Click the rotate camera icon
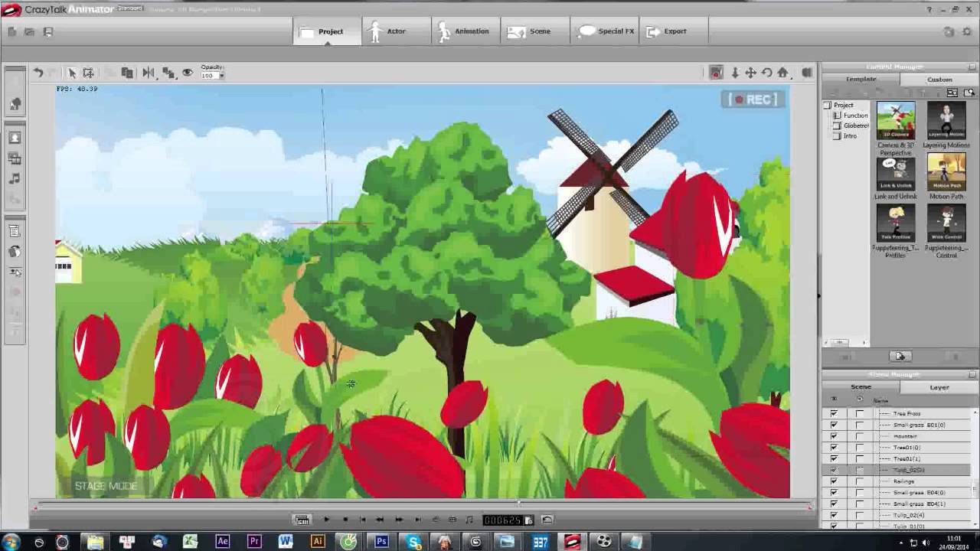The height and width of the screenshot is (551, 980). pos(766,73)
